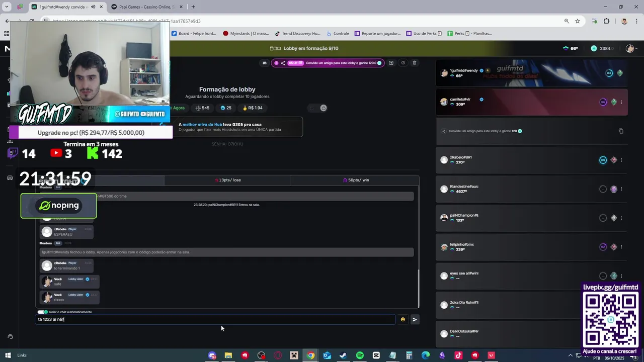Screen dimensions: 644x362
Task: Delete lobby with the trash icon
Action: pos(415,63)
